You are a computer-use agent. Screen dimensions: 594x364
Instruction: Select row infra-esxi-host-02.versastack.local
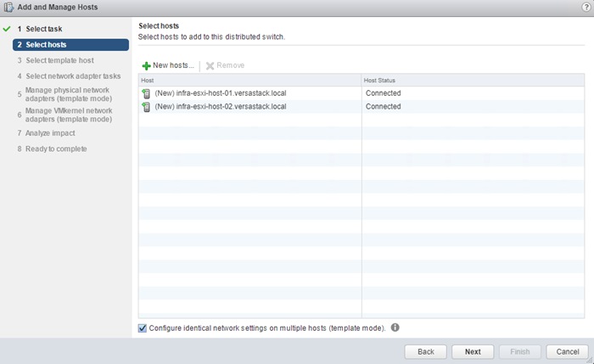coord(361,106)
